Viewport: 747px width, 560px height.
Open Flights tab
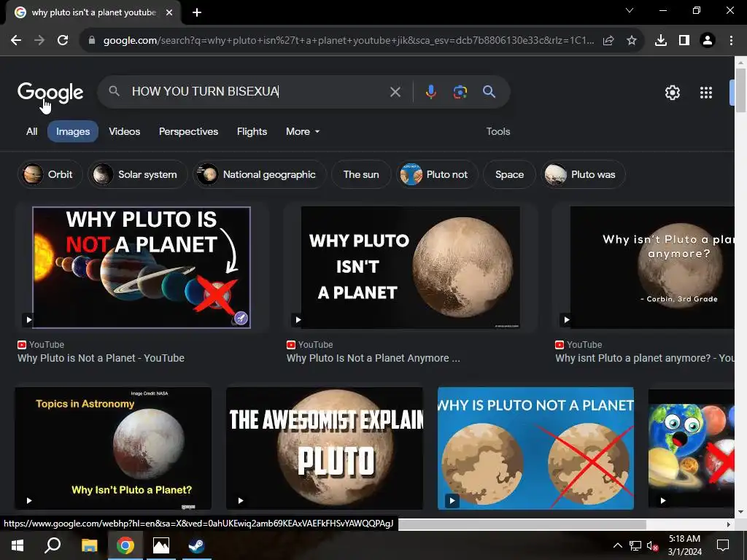252,131
